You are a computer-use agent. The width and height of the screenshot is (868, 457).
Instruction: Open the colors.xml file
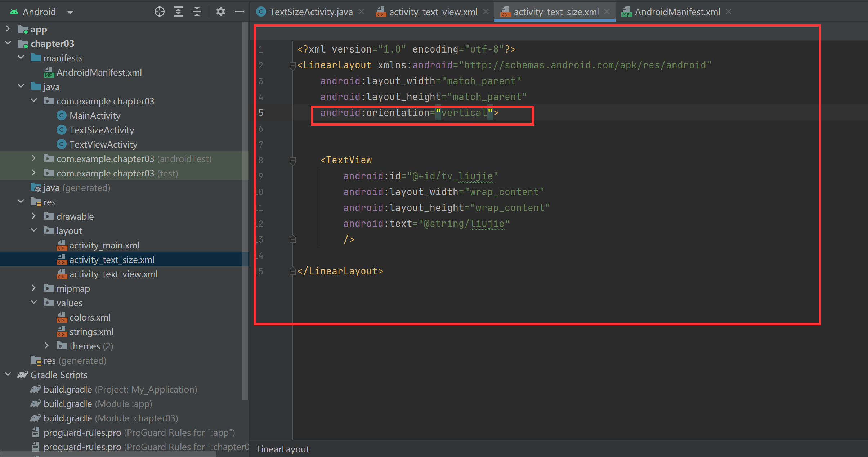pyautogui.click(x=90, y=317)
